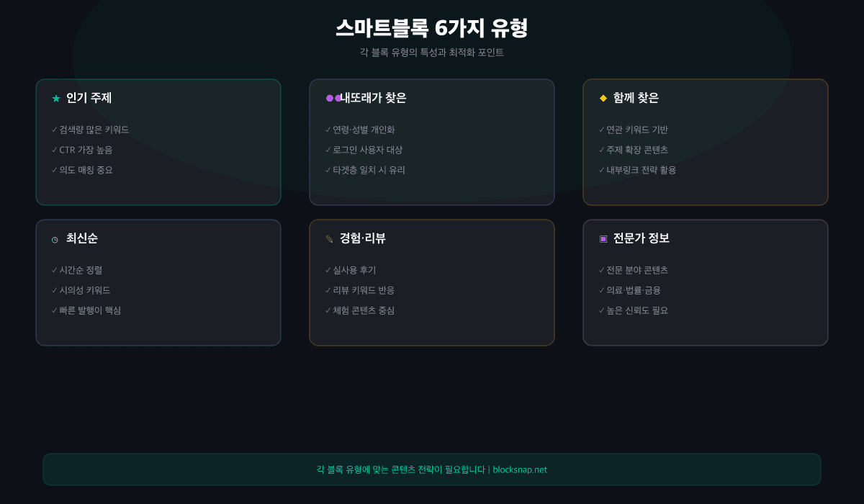Click the 경험·리뷰 card title
The image size is (864, 504).
point(363,238)
